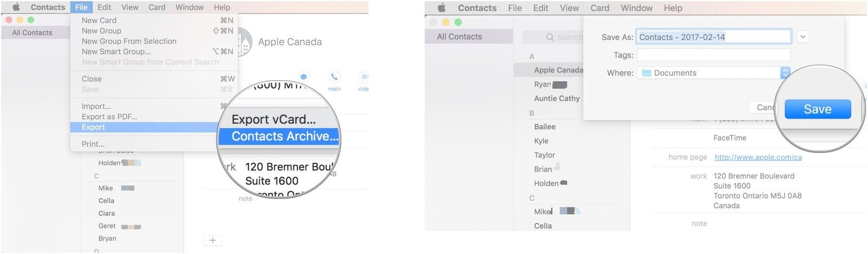868x254 pixels.
Task: Choose Contacts Archive… from the submenu
Action: tap(284, 136)
